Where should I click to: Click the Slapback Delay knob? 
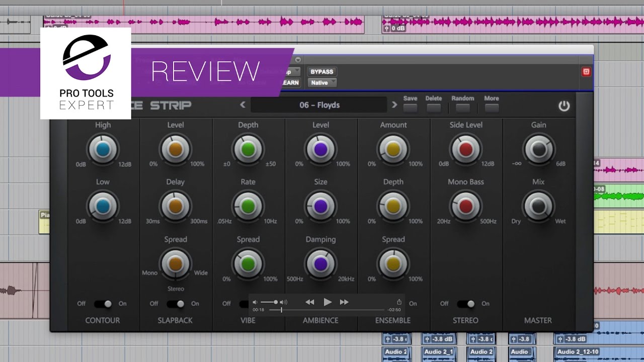pyautogui.click(x=175, y=206)
